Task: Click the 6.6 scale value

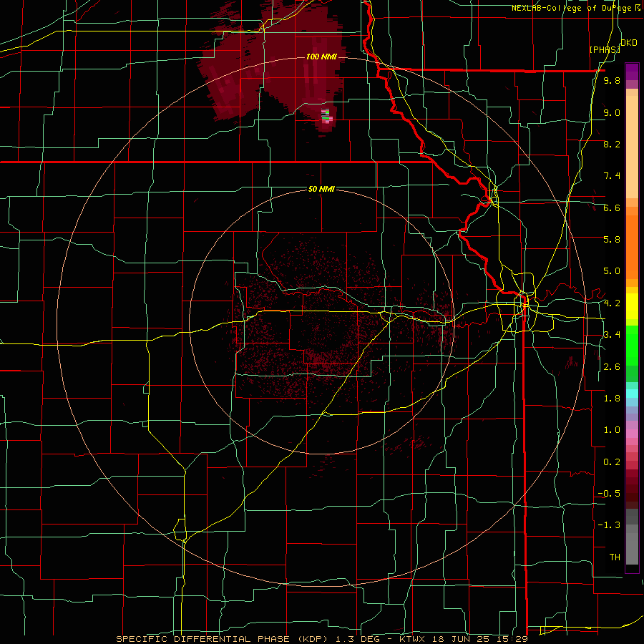Action: point(612,208)
